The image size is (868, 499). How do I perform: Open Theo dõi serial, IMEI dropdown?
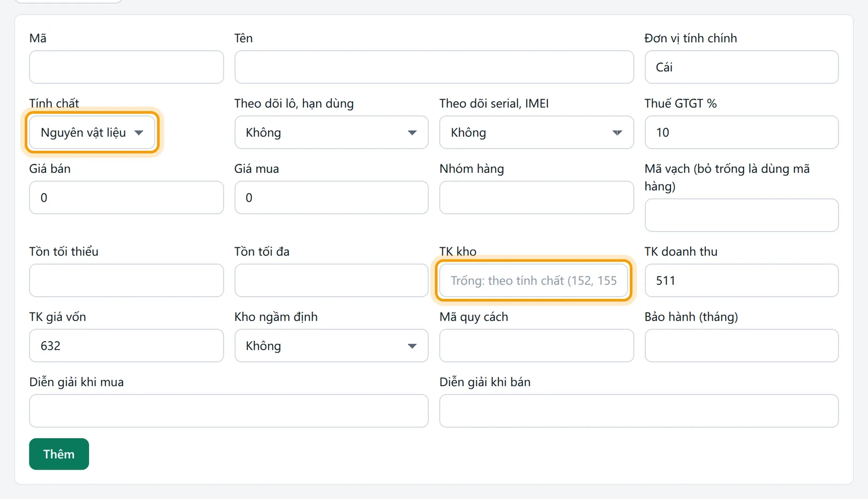[537, 132]
